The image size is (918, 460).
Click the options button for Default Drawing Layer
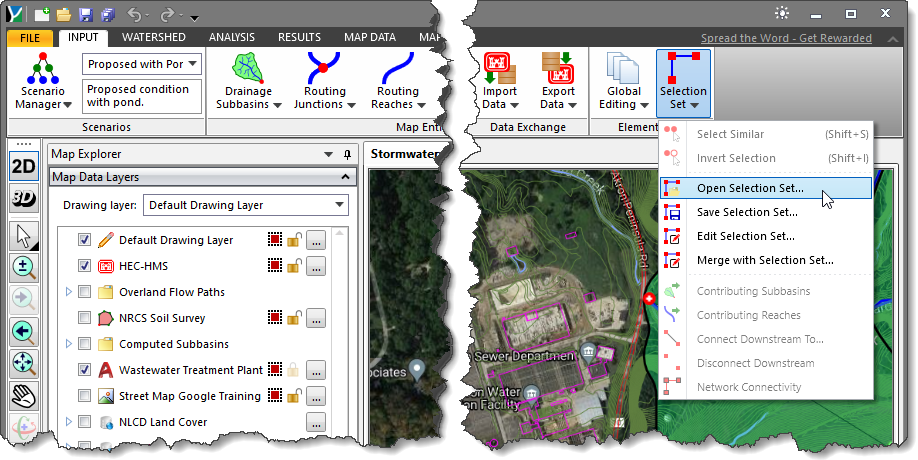pyautogui.click(x=316, y=241)
